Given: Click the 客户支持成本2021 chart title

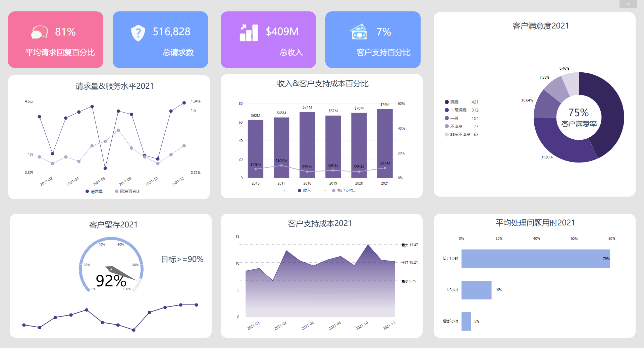Looking at the screenshot, I should (x=320, y=224).
